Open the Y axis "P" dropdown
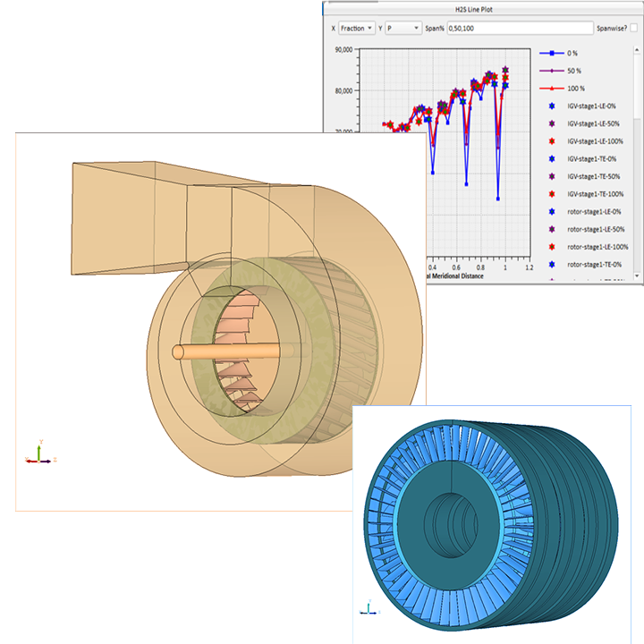644x644 pixels. click(x=403, y=29)
